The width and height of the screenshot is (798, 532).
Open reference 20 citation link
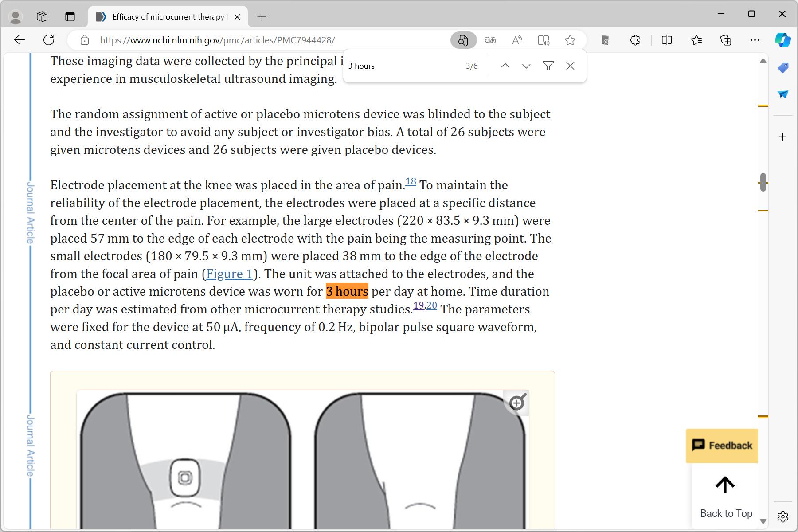coord(432,305)
